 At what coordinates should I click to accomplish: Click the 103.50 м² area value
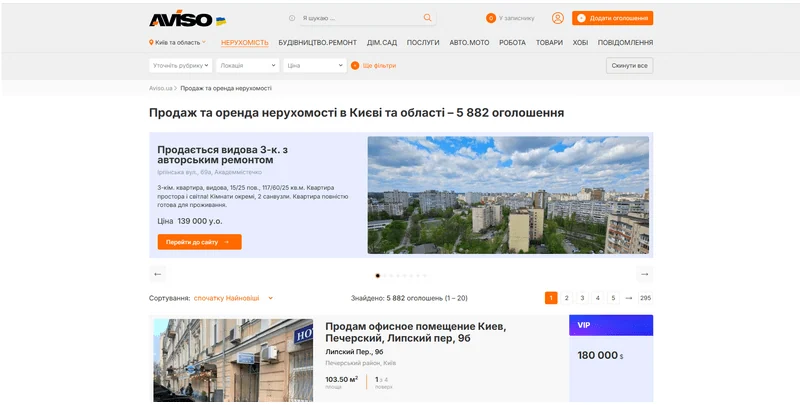coord(342,379)
